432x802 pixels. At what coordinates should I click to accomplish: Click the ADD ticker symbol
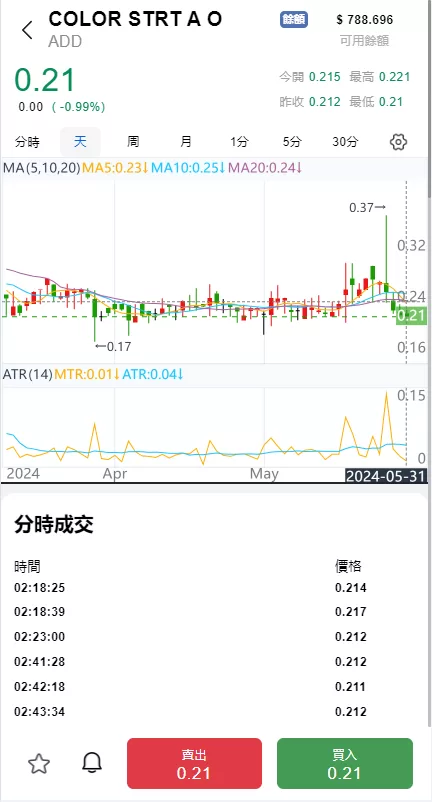point(65,41)
